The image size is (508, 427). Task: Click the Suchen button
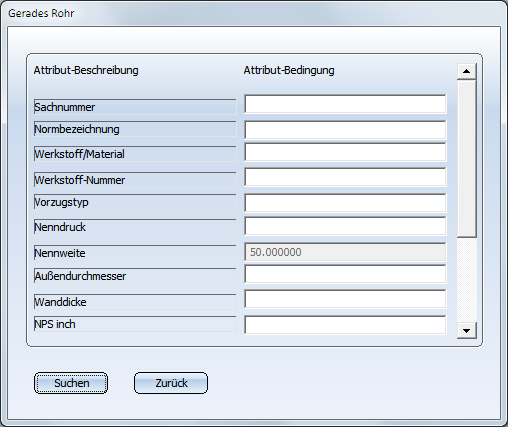(71, 383)
